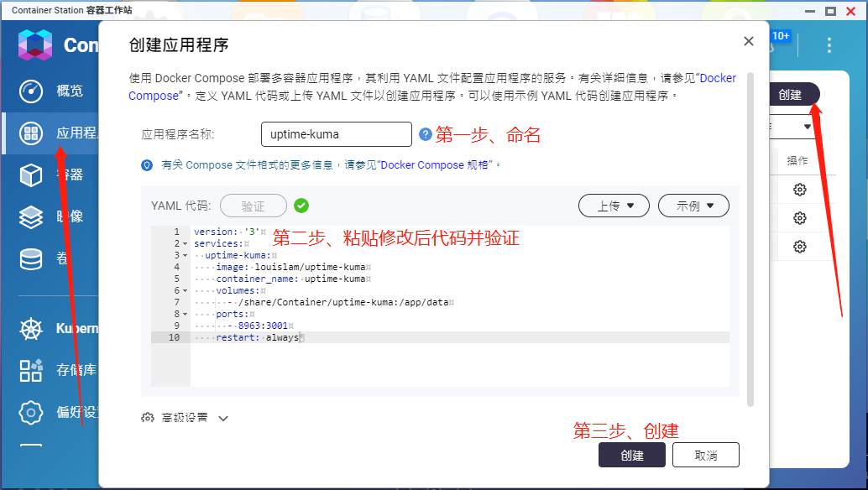This screenshot has height=490, width=868.
Task: Click the application name input field
Action: (337, 134)
